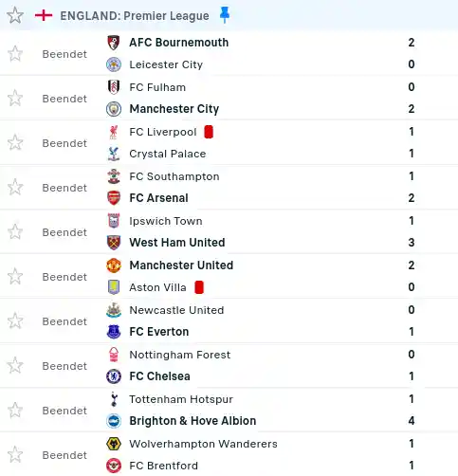Click the AFC Bournemouth club crest
The image size is (458, 476).
[x=114, y=43]
